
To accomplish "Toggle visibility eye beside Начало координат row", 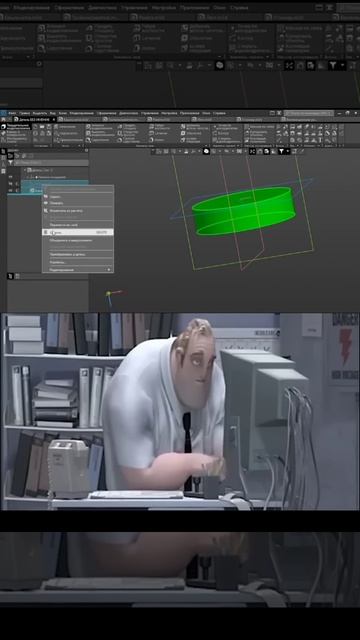I will pos(11,177).
